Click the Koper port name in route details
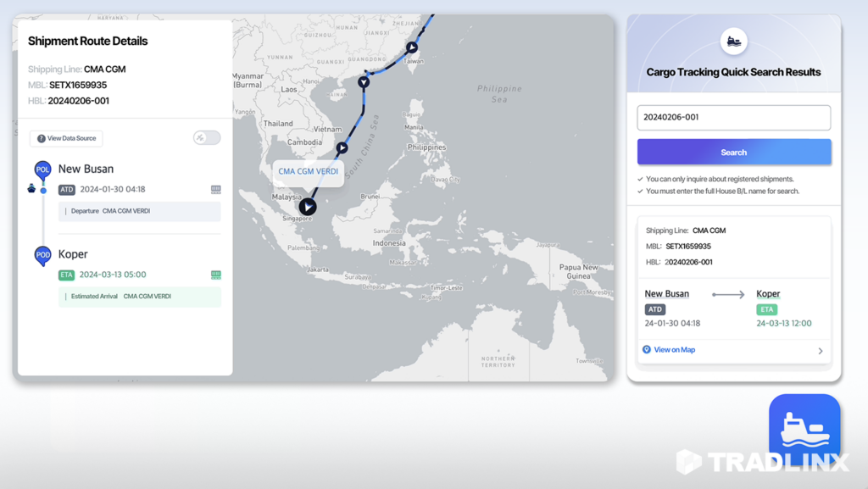Image resolution: width=868 pixels, height=489 pixels. pos(73,254)
